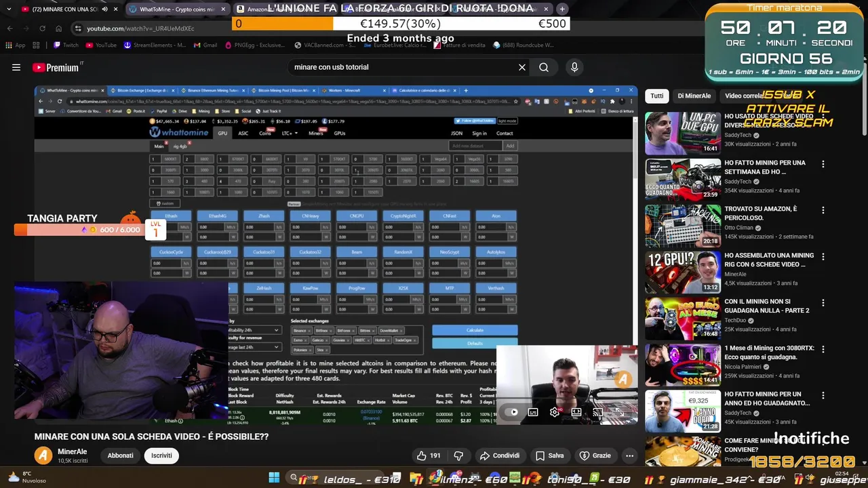Open more actions three-dot menu under video
868x488 pixels.
pos(630,455)
